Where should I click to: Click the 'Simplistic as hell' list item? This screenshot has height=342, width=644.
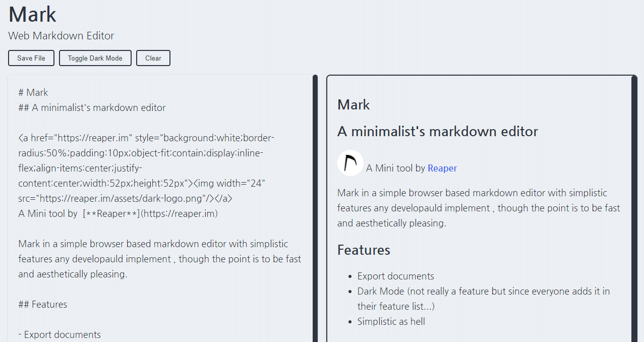tap(391, 321)
